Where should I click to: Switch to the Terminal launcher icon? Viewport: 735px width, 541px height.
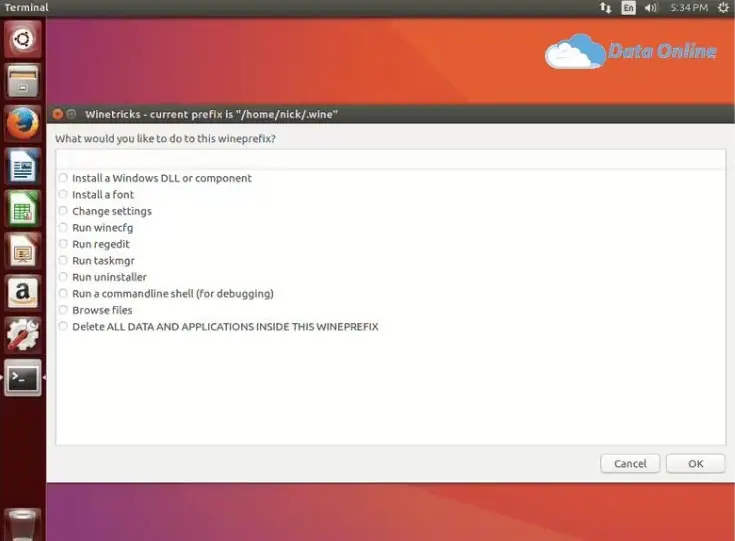point(22,378)
